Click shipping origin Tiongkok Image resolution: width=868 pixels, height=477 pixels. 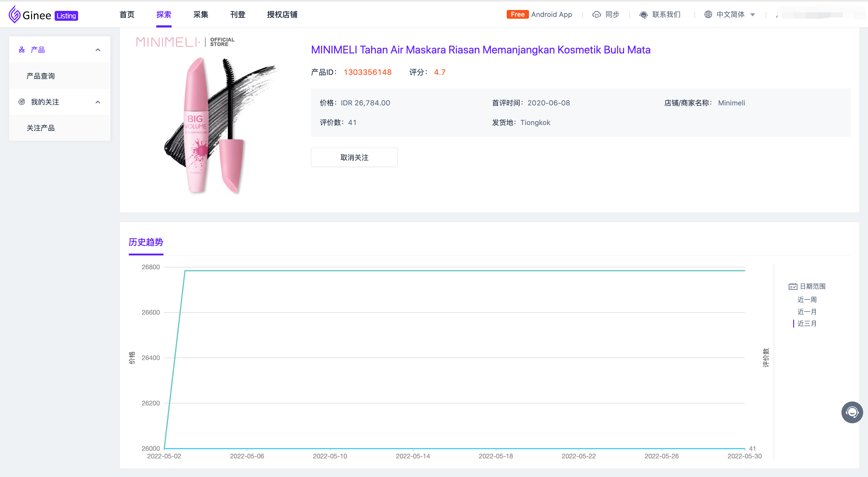pos(535,123)
